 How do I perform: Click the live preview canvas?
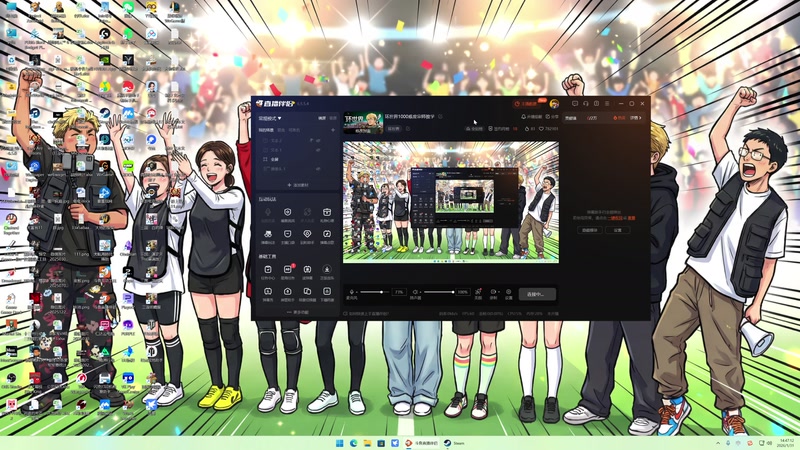(451, 202)
